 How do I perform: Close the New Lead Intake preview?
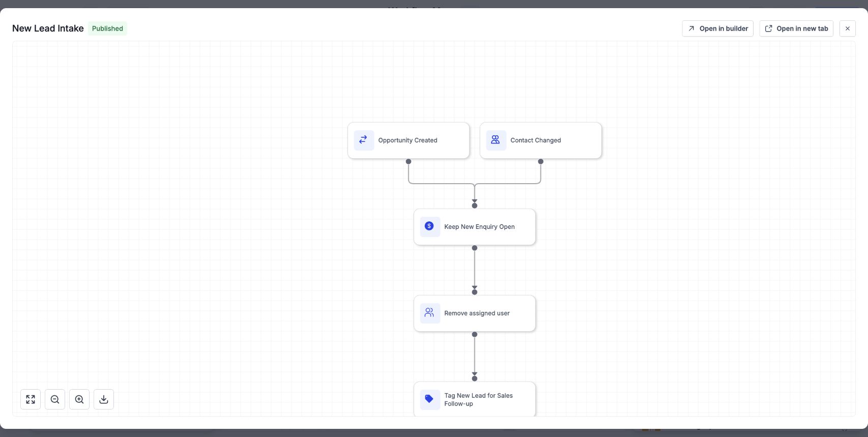(848, 28)
